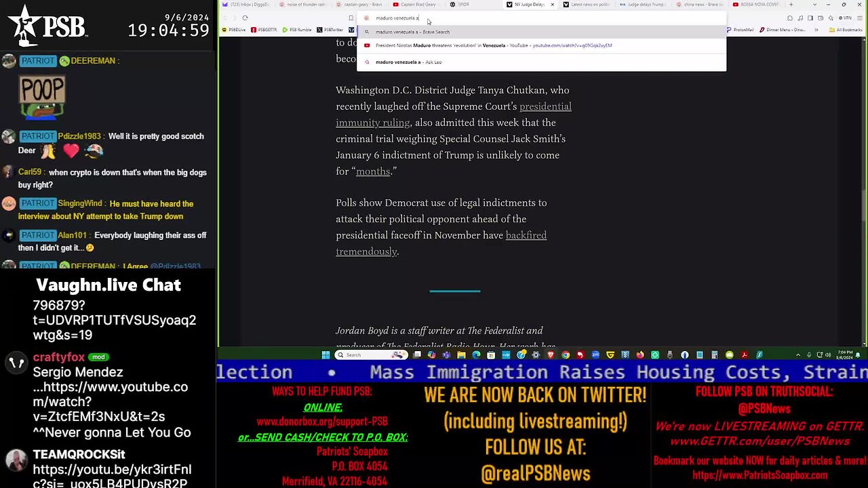This screenshot has width=868, height=488.
Task: Select the 'maduro venezuela a - Ask Leo' suggestion
Action: click(541, 62)
